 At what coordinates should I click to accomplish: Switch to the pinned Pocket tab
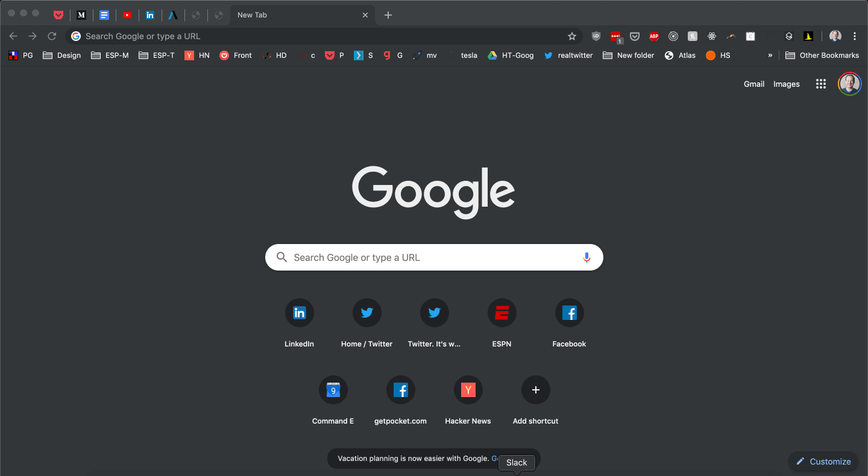pos(58,15)
